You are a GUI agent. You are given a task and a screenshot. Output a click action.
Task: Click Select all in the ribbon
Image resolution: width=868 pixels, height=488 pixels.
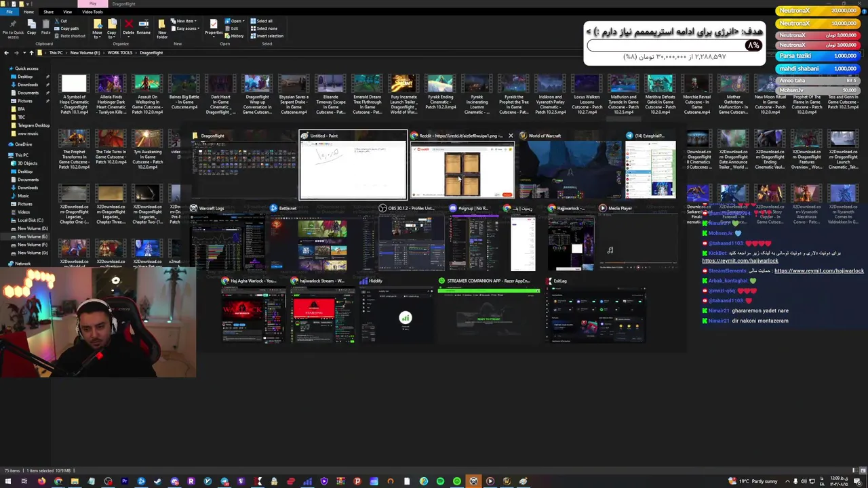point(261,21)
